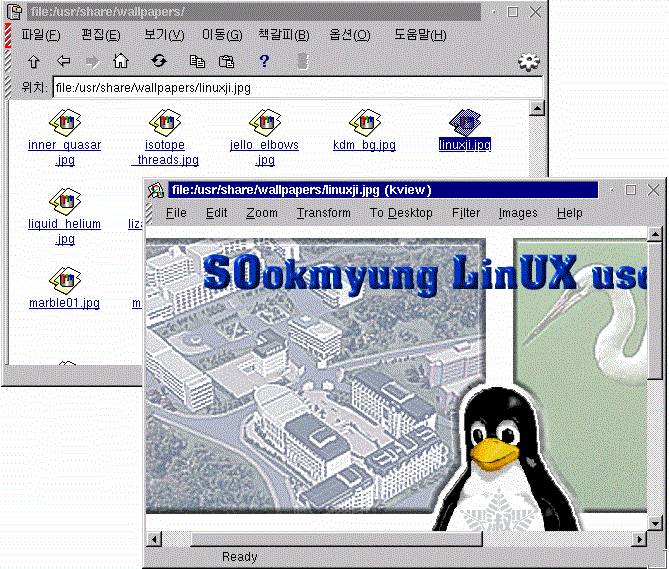The height and width of the screenshot is (569, 669).
Task: Open the kview To Desktop menu
Action: [401, 213]
